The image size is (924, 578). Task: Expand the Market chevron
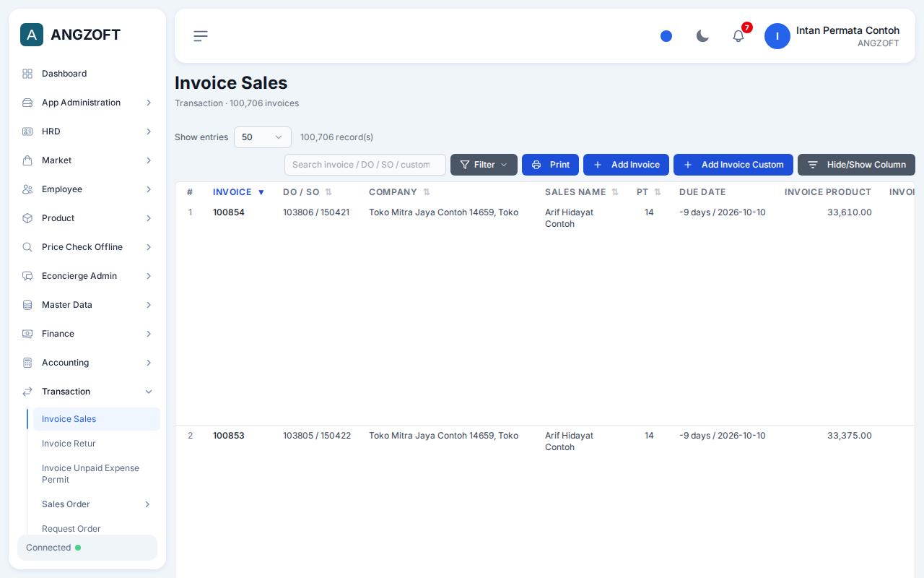149,160
